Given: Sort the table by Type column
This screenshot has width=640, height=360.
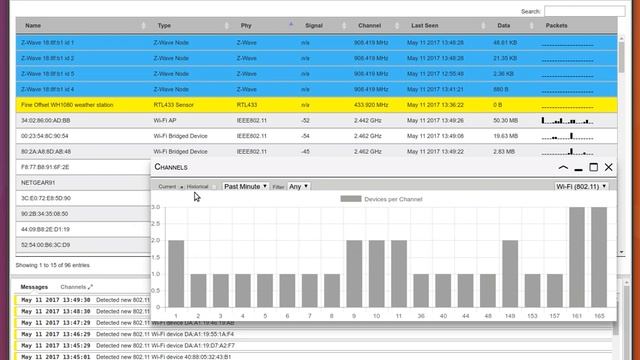Looking at the screenshot, I should 191,26.
